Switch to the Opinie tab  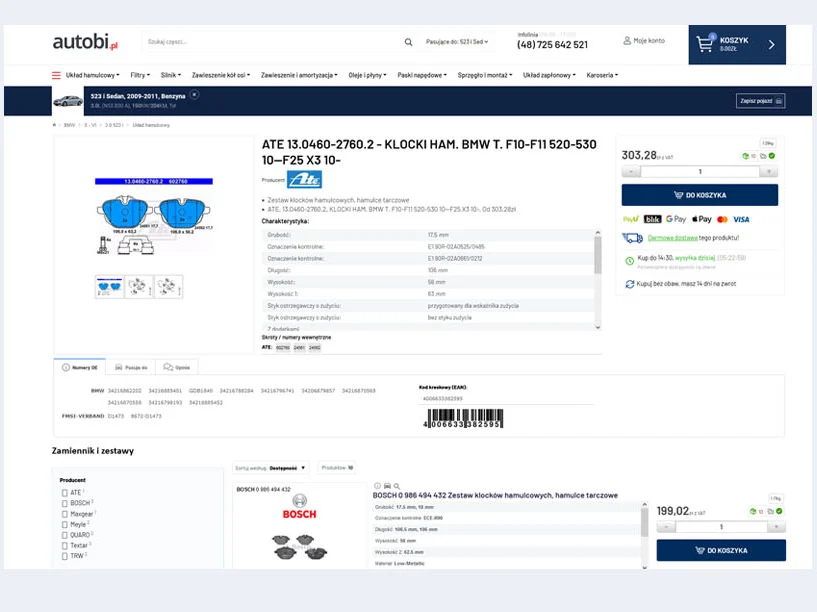[x=177, y=367]
